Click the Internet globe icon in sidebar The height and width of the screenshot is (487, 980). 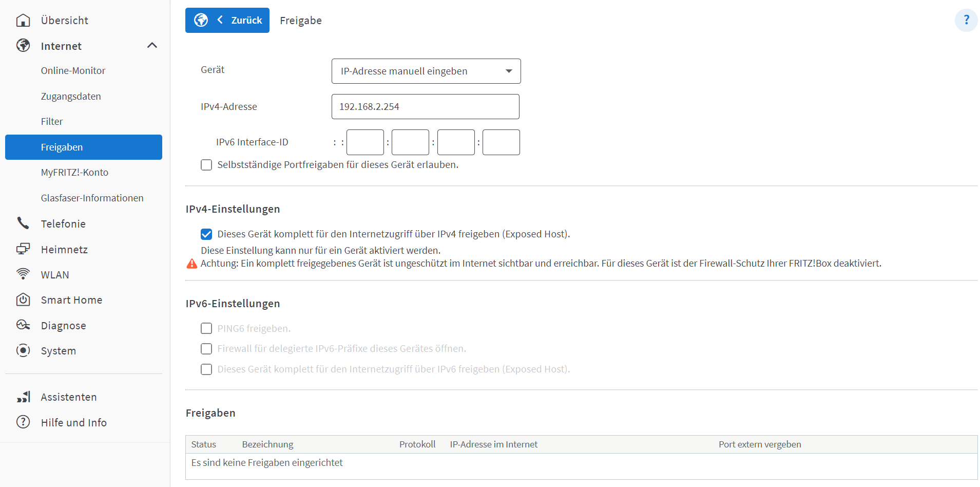[x=23, y=45]
